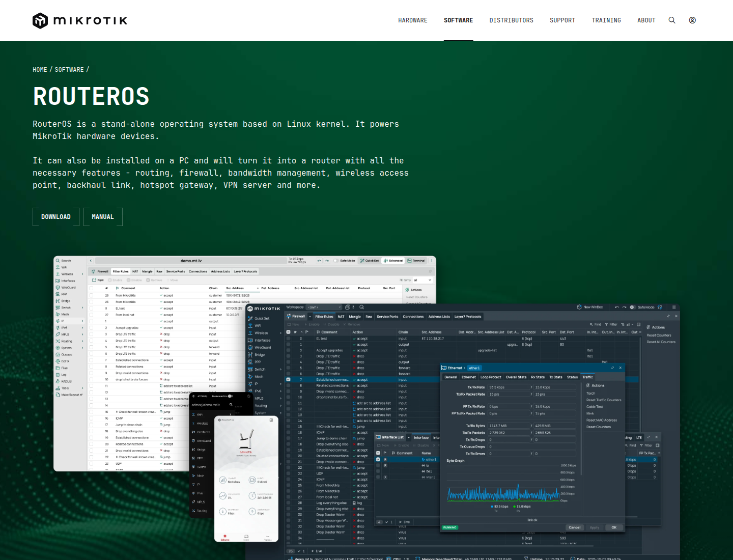Switch to the NAT tab in dark WinBox
The width and height of the screenshot is (733, 560).
pyautogui.click(x=341, y=317)
